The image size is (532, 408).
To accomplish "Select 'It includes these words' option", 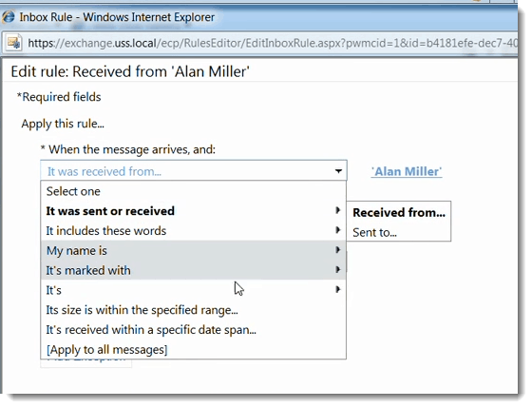I will [193, 231].
